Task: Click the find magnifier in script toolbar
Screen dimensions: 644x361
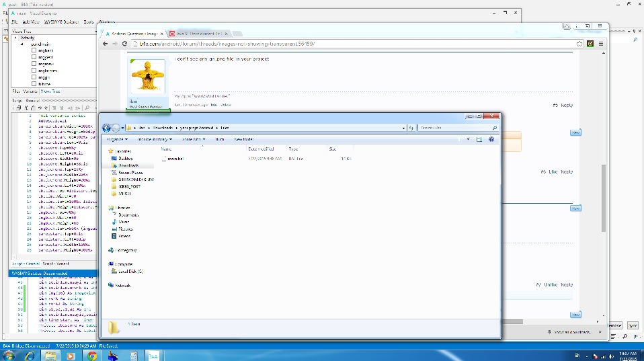Action: coord(87,108)
